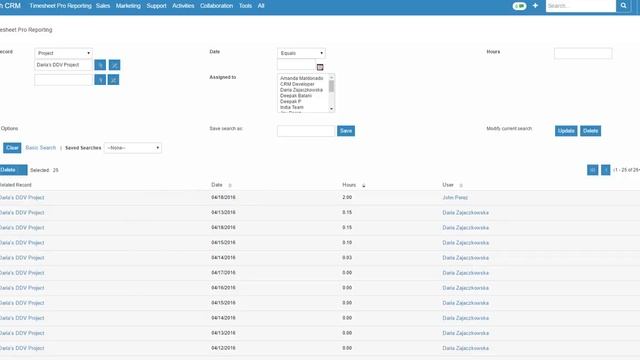640x360 pixels.
Task: Click the down arrow of the Assigned to list scrollbar
Action: tap(331, 109)
